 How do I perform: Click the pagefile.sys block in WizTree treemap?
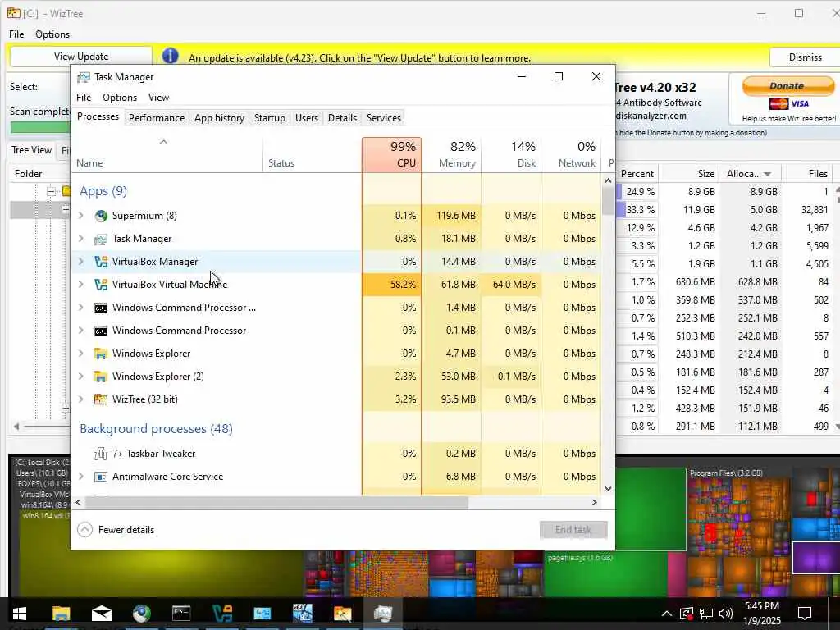pos(605,575)
